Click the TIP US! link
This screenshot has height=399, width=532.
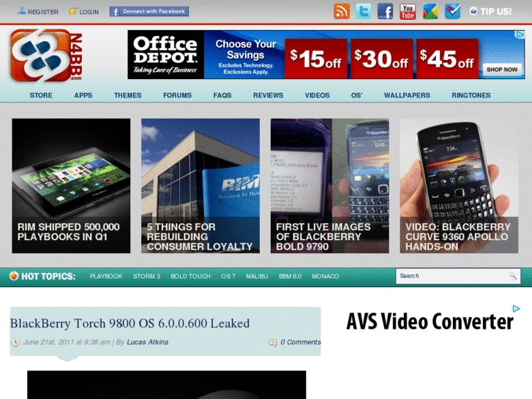point(490,12)
